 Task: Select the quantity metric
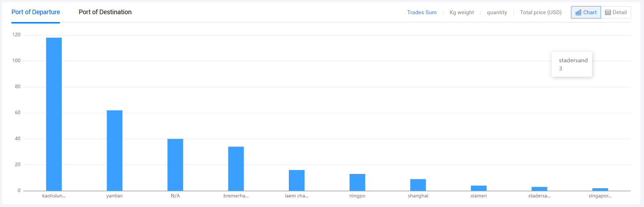[497, 12]
